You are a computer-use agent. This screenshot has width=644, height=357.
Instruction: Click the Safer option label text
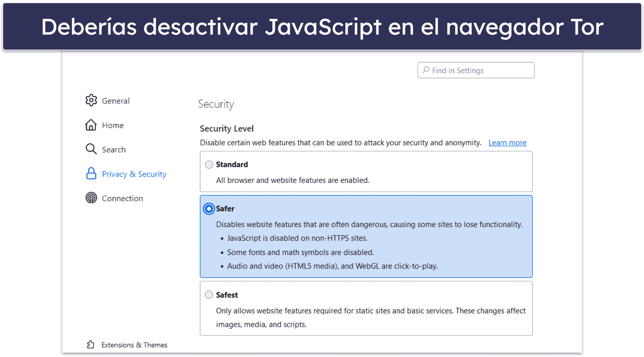point(225,209)
